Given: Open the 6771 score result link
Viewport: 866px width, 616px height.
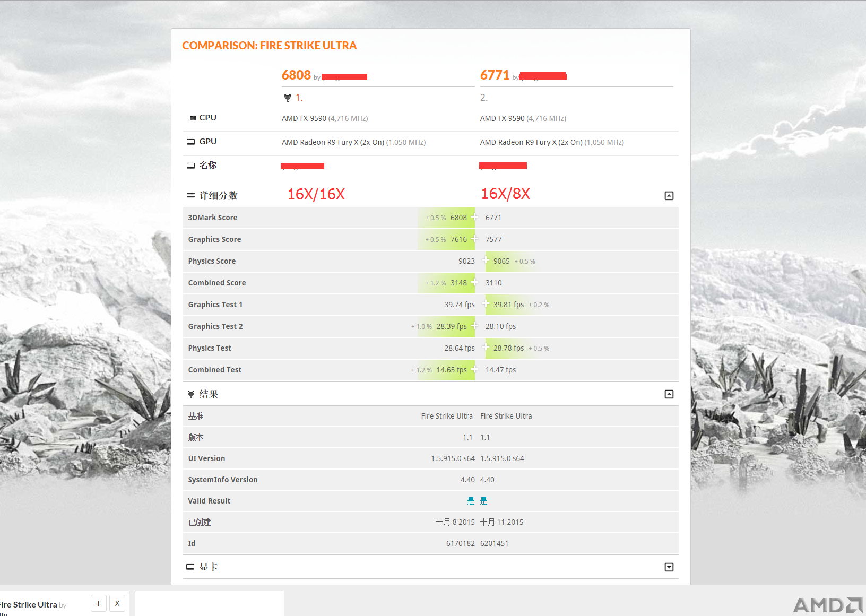Looking at the screenshot, I should 495,75.
